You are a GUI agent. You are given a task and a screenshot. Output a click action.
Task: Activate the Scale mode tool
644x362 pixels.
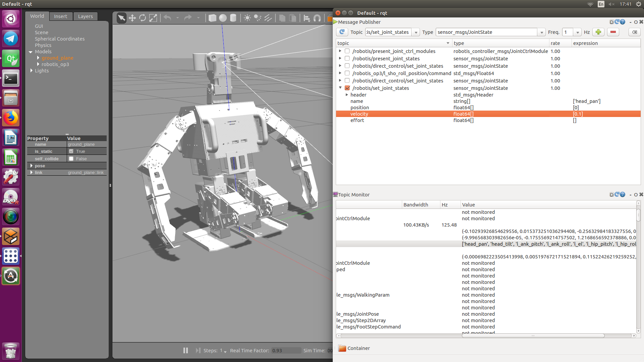[153, 18]
